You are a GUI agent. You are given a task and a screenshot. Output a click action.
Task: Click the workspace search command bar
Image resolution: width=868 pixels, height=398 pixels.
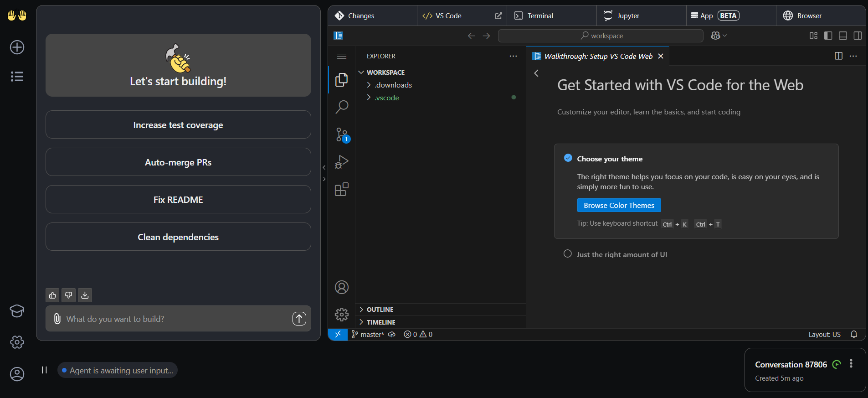point(601,36)
